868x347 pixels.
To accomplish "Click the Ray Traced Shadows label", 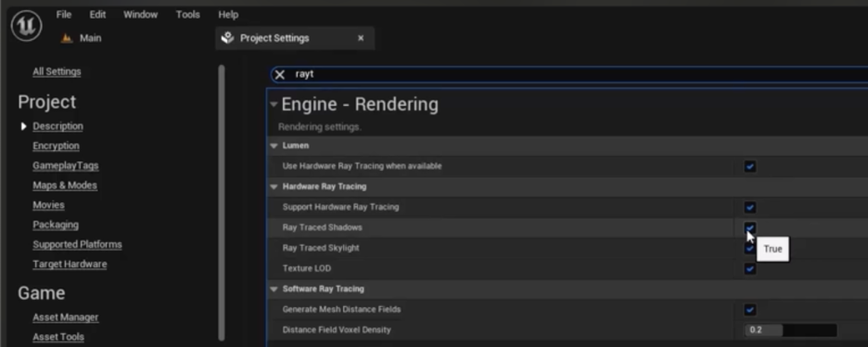I will (322, 227).
